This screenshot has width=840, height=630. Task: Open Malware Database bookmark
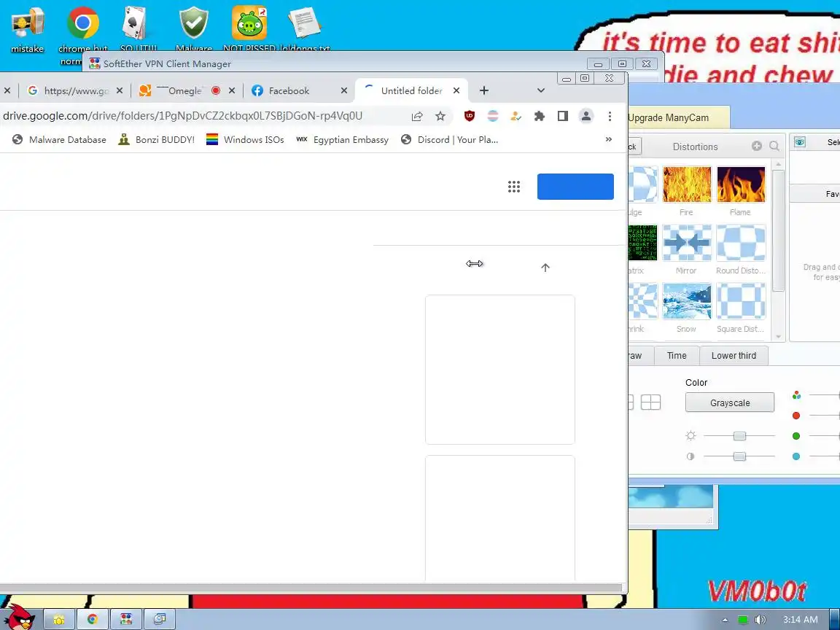[60, 139]
